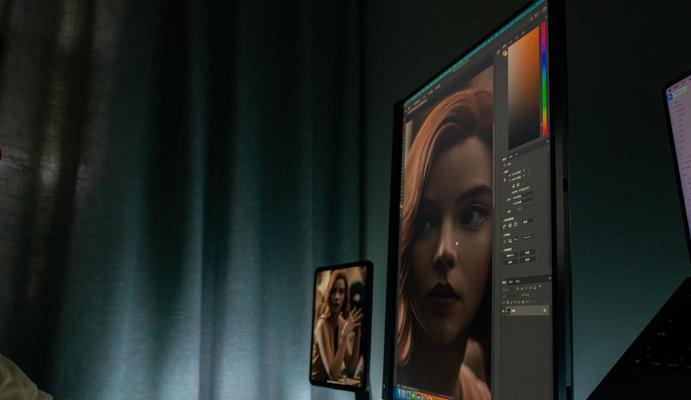The width and height of the screenshot is (691, 400).
Task: Click the macOS dock below the canvas
Action: click(x=422, y=395)
